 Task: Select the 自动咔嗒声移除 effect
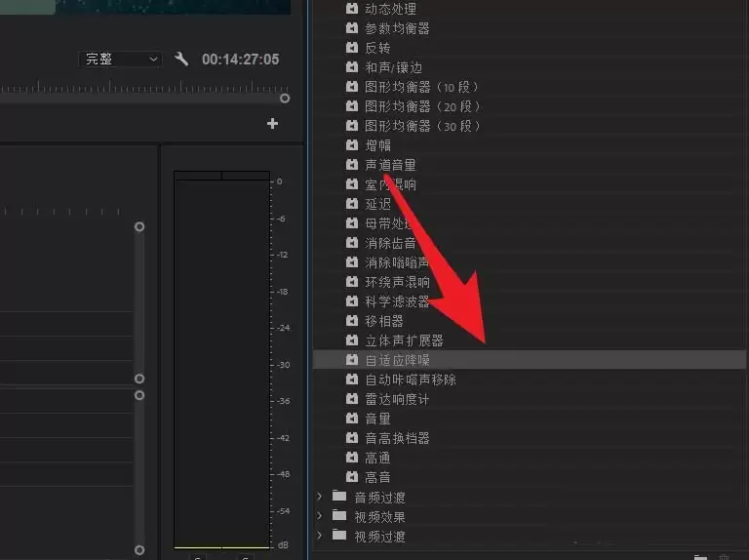(x=411, y=380)
